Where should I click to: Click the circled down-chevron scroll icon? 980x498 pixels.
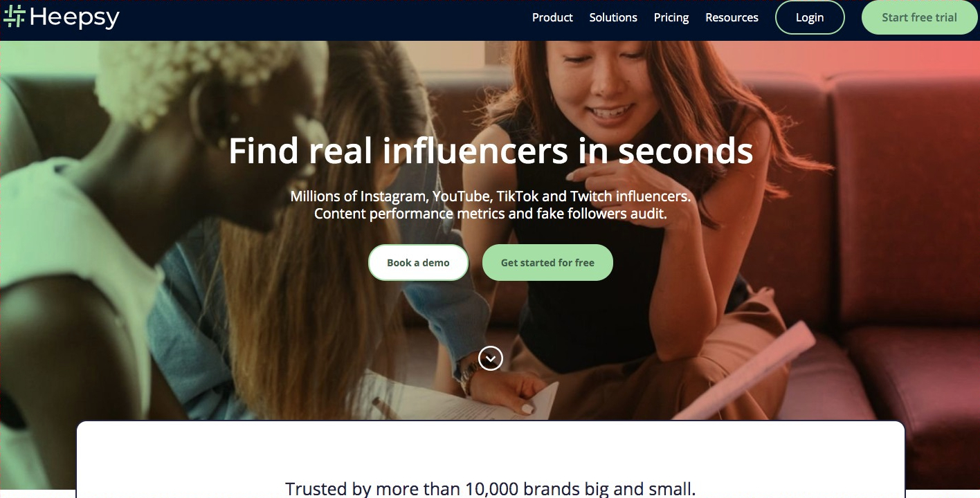(x=491, y=358)
